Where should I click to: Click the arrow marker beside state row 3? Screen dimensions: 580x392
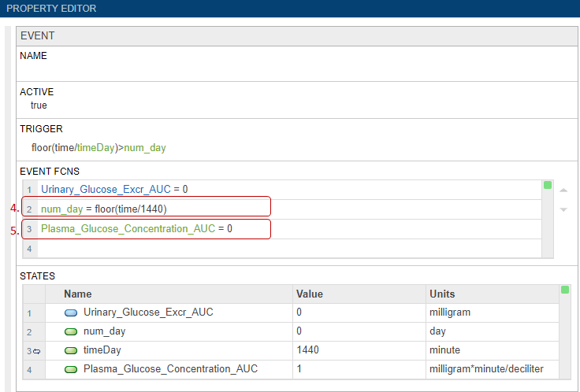coord(36,350)
